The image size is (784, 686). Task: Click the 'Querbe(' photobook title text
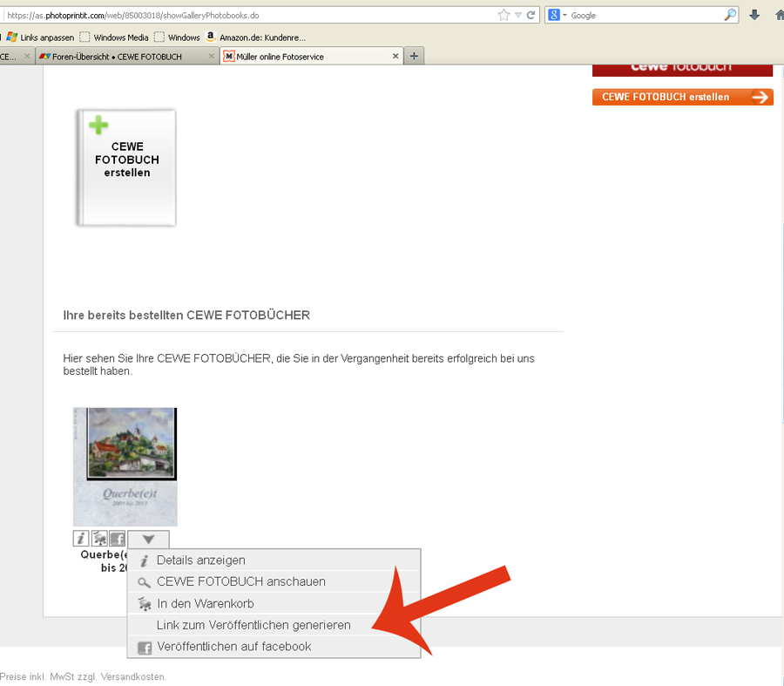tap(104, 555)
